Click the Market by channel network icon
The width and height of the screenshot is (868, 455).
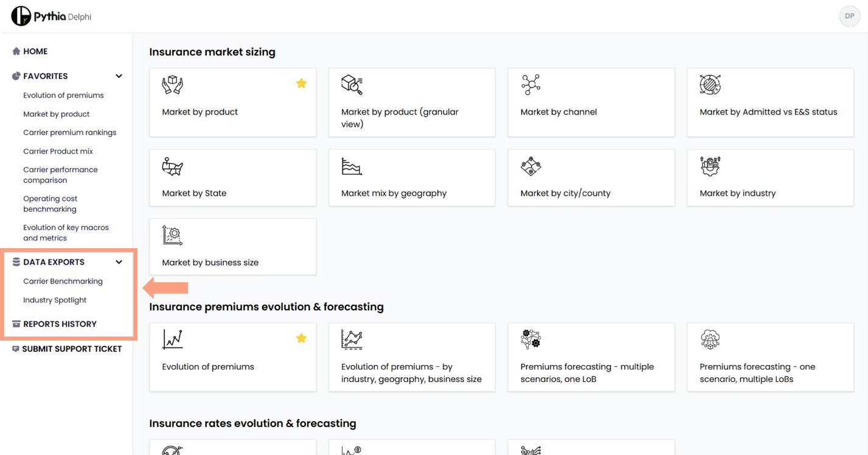tap(531, 85)
